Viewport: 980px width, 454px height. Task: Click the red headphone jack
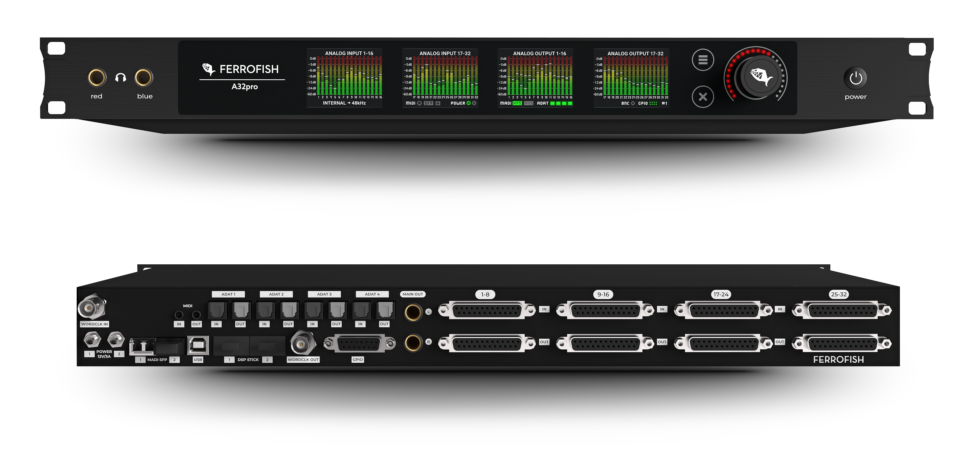(x=97, y=78)
